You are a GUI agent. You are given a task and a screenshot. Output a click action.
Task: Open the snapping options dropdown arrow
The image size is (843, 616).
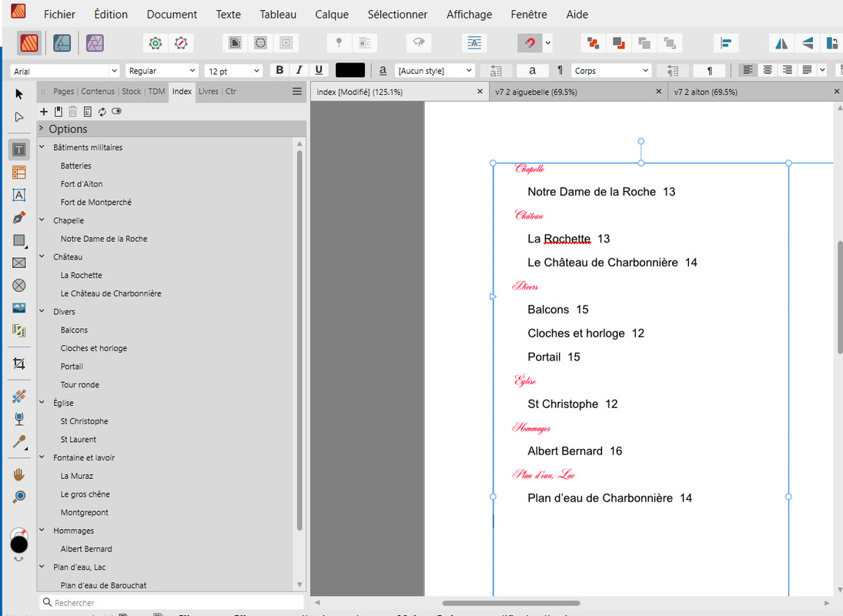548,43
